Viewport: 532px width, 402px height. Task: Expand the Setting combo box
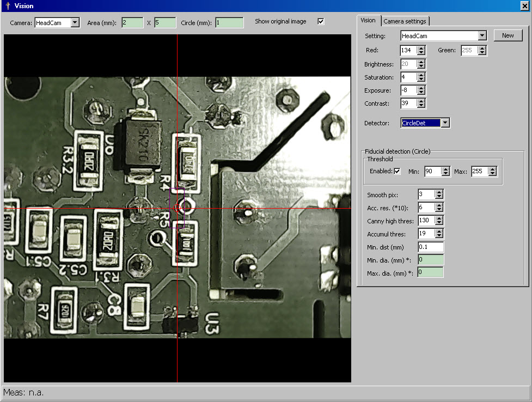click(x=482, y=35)
